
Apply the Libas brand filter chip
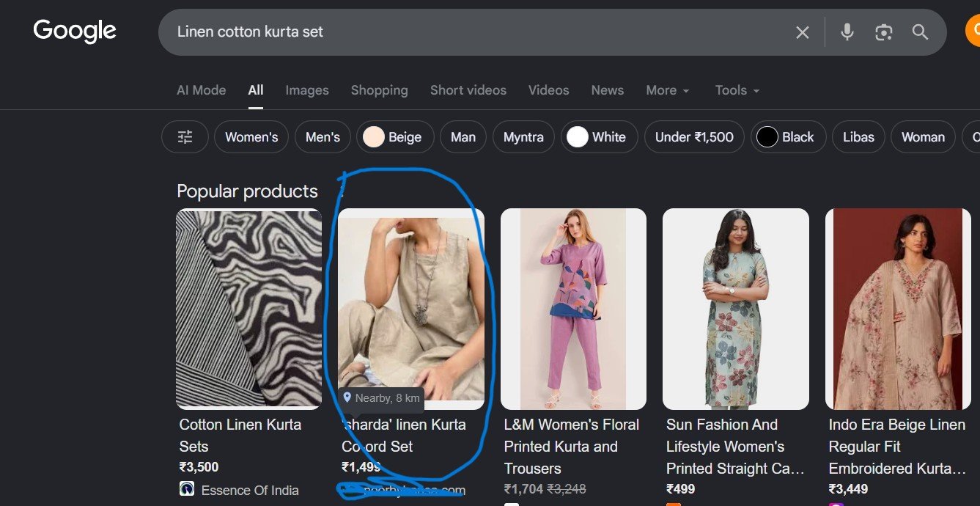[858, 137]
